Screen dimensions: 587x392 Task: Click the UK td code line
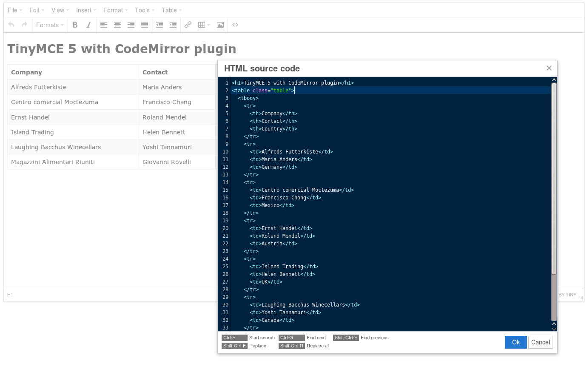click(x=266, y=282)
